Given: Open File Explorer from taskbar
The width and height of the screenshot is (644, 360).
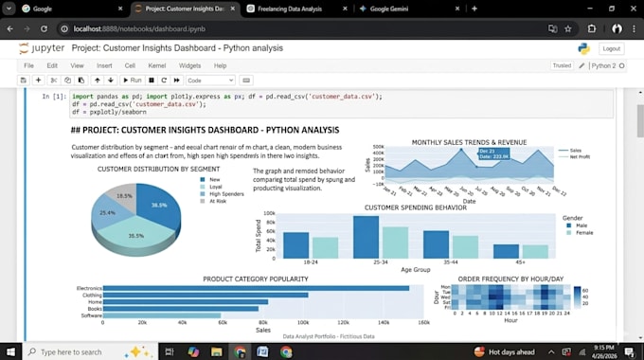Looking at the screenshot, I should [x=217, y=351].
